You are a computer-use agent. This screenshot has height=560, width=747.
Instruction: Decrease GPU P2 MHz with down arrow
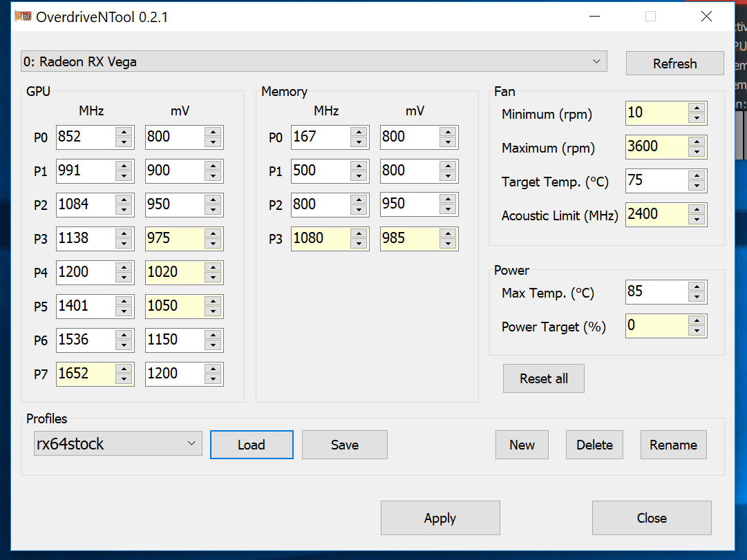click(x=124, y=209)
